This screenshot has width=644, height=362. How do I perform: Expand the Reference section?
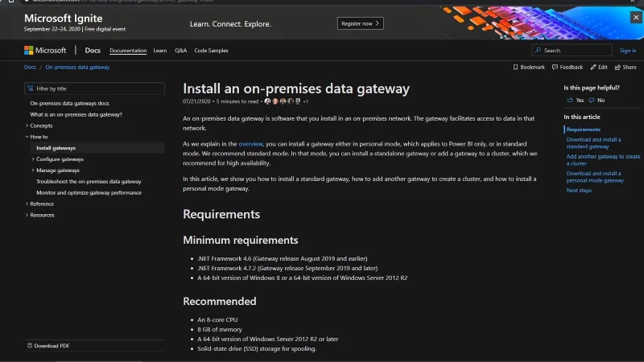pyautogui.click(x=27, y=204)
